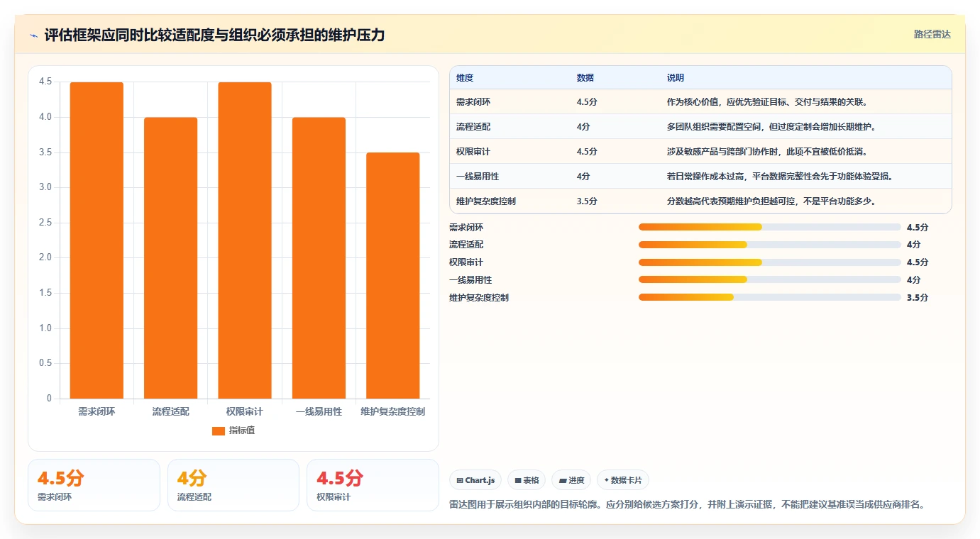This screenshot has height=539, width=980.
Task: Click the 维护复杂度控制 bar in chart
Action: (x=393, y=275)
